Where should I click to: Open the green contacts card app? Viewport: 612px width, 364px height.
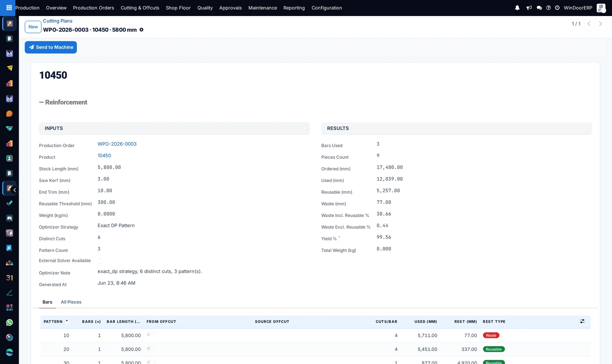tap(10, 158)
